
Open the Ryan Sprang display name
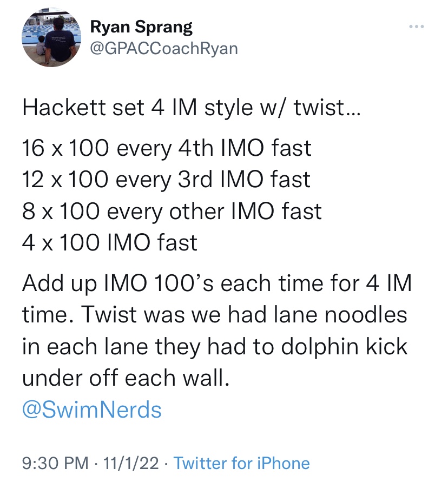click(x=141, y=26)
